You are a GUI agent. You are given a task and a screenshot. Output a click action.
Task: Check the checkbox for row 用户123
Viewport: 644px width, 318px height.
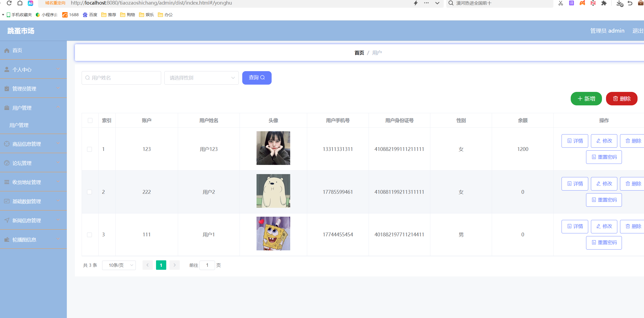[x=89, y=149]
